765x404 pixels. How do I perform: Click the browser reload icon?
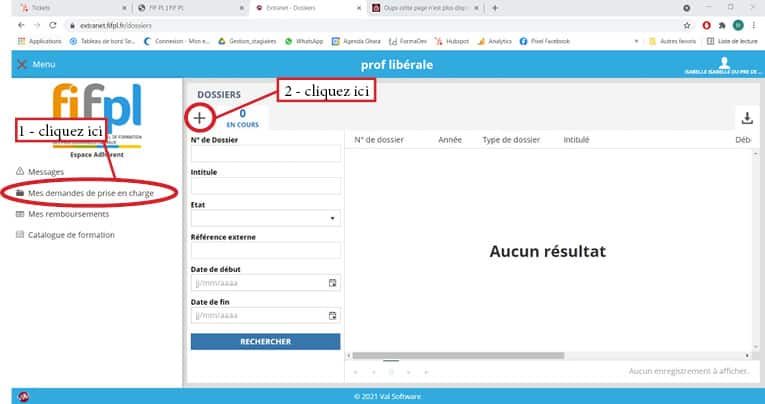(x=51, y=25)
